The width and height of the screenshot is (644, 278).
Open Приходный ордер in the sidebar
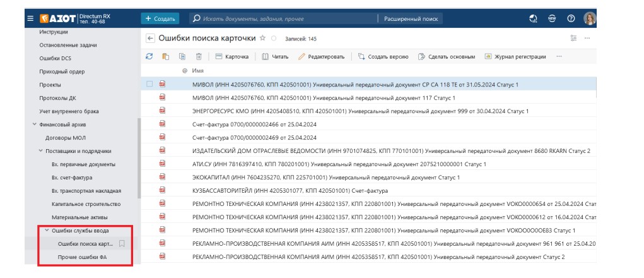(62, 71)
